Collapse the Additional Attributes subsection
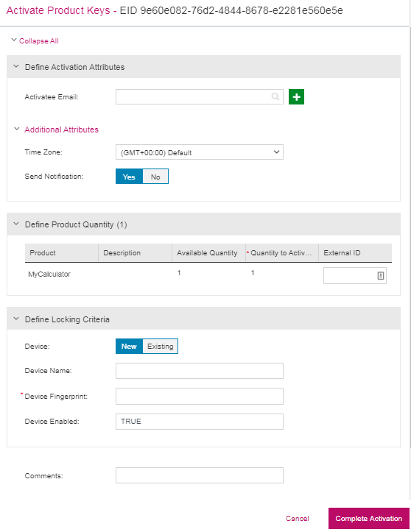This screenshot has height=532, width=411. pyautogui.click(x=17, y=129)
